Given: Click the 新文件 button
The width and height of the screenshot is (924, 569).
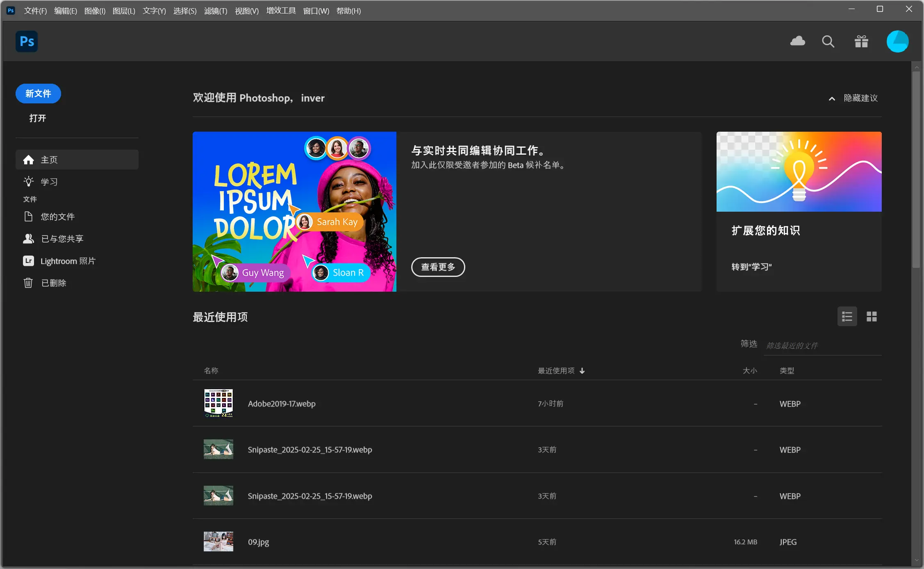Looking at the screenshot, I should point(38,94).
